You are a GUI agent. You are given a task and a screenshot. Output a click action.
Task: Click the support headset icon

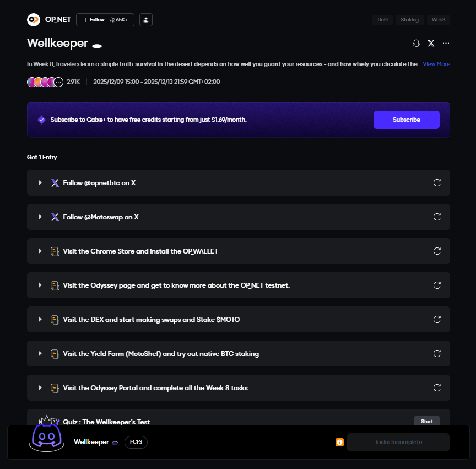click(x=416, y=43)
